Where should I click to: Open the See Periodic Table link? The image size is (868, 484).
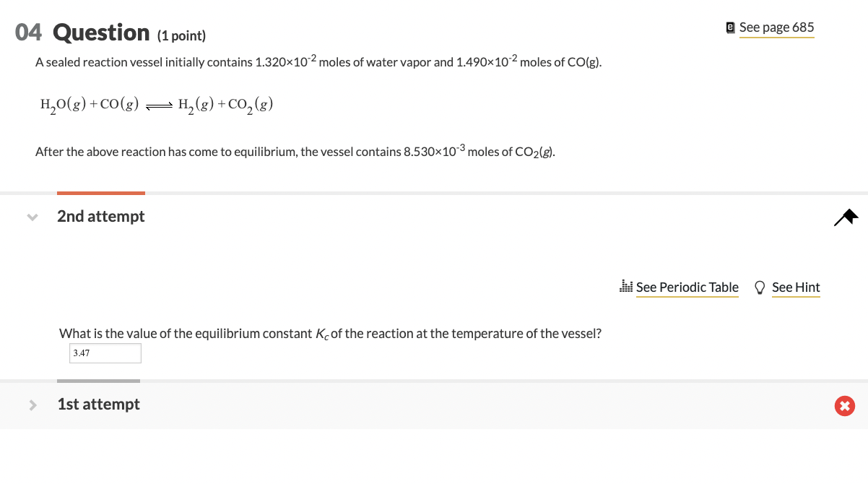[687, 287]
